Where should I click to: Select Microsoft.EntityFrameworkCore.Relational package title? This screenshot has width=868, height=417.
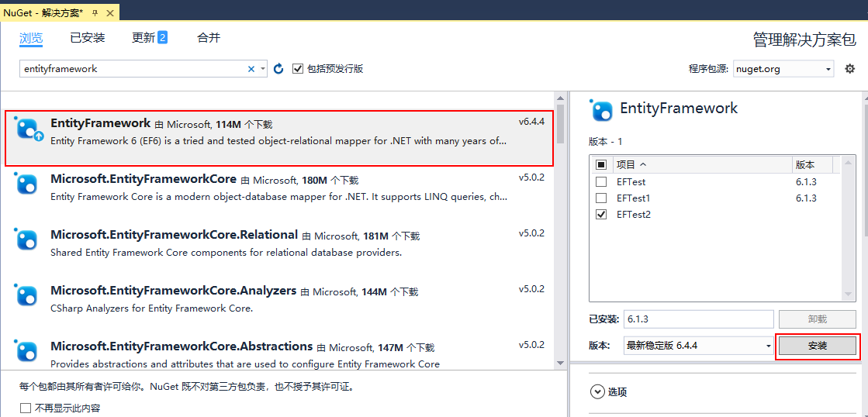click(175, 235)
